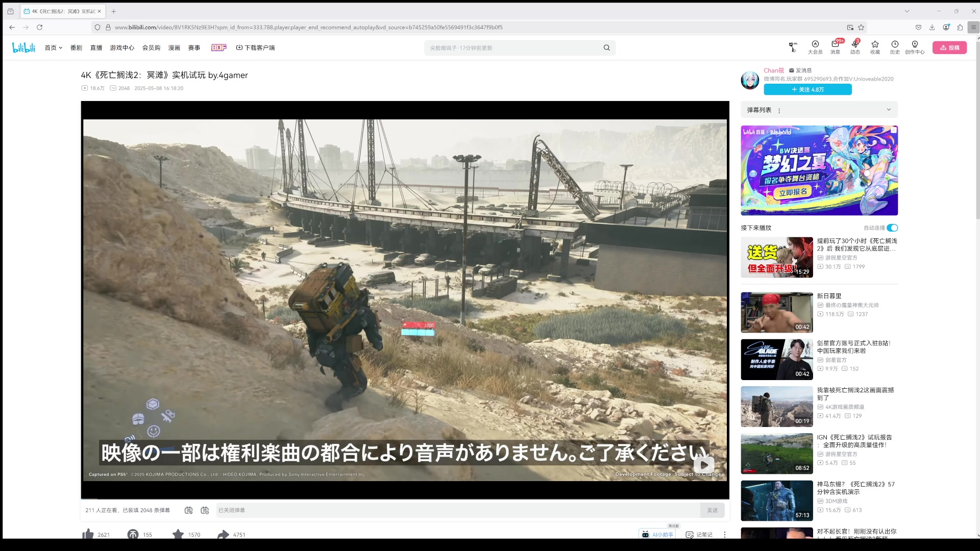Toggle picture-in-picture icon in URL bar
980x551 pixels.
point(850,27)
